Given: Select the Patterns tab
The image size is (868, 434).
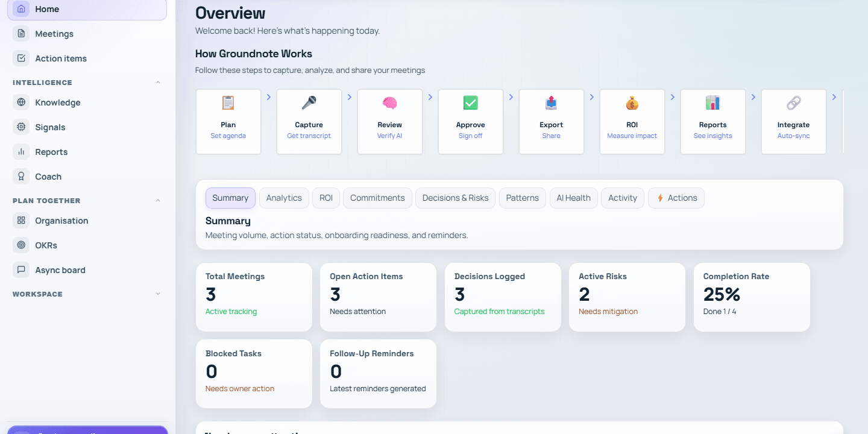Looking at the screenshot, I should pos(523,198).
